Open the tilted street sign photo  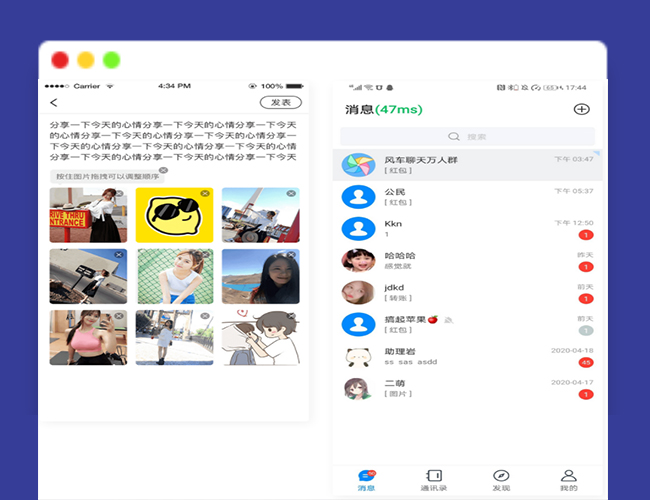88,276
